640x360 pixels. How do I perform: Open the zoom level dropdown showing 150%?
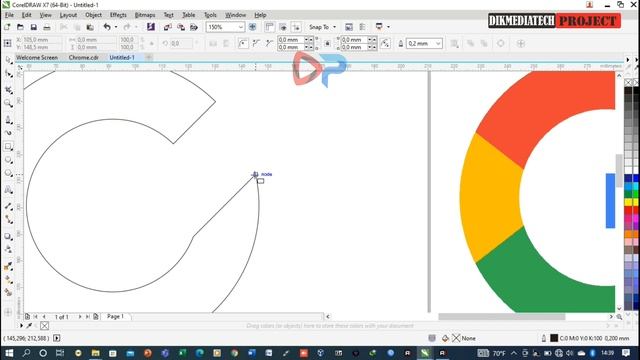(240, 27)
